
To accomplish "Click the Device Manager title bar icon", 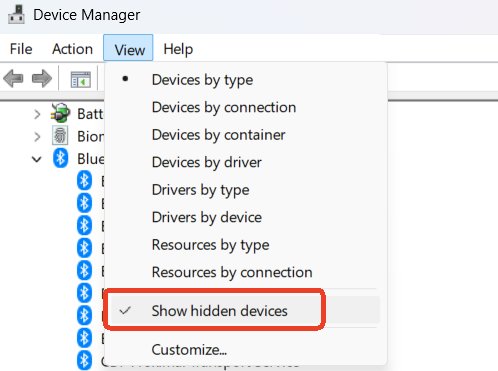I will click(16, 15).
